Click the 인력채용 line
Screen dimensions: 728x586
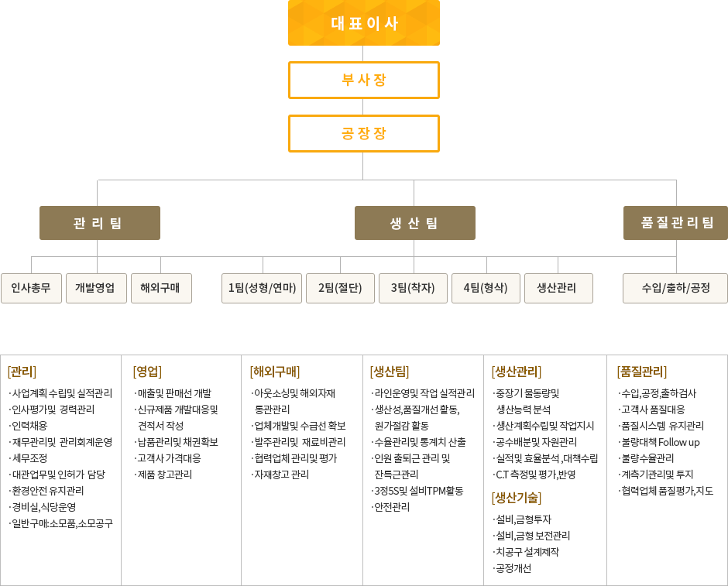click(x=28, y=426)
